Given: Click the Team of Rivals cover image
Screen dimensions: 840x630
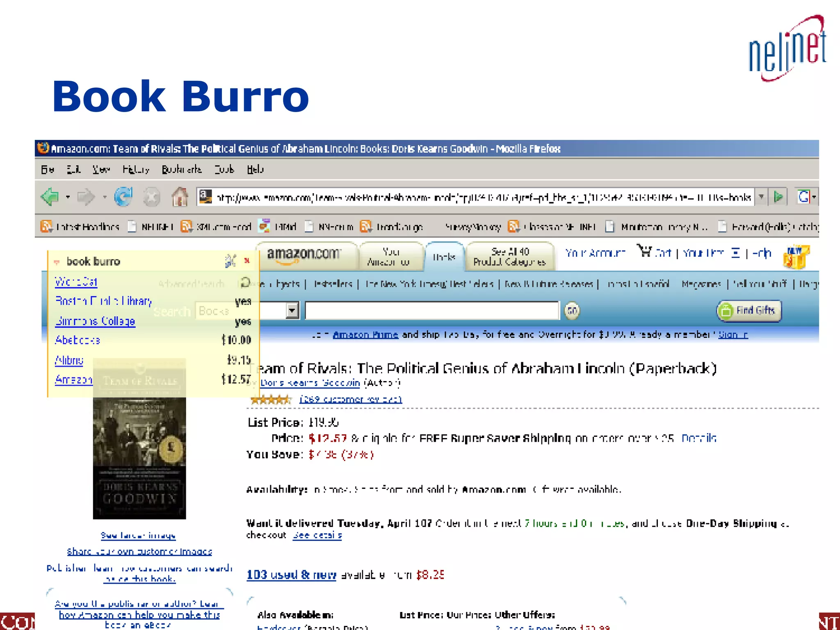Looking at the screenshot, I should (x=139, y=439).
